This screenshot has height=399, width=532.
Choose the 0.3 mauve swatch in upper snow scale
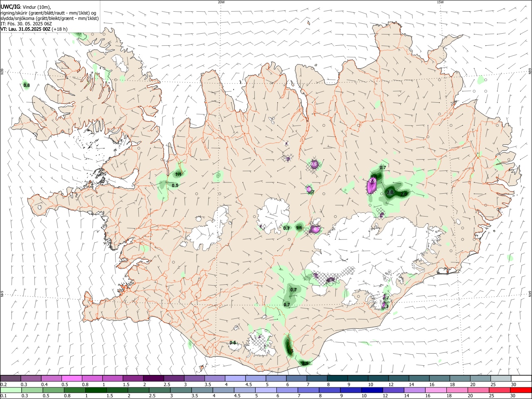(x=31, y=378)
